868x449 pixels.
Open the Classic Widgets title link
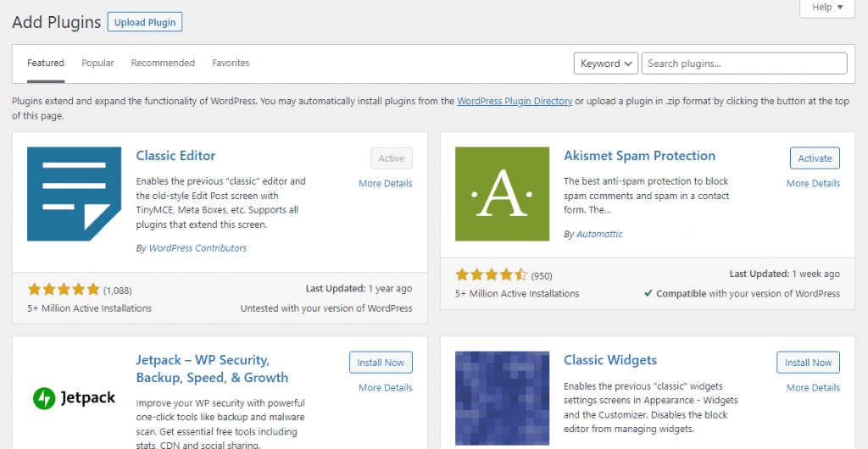610,360
